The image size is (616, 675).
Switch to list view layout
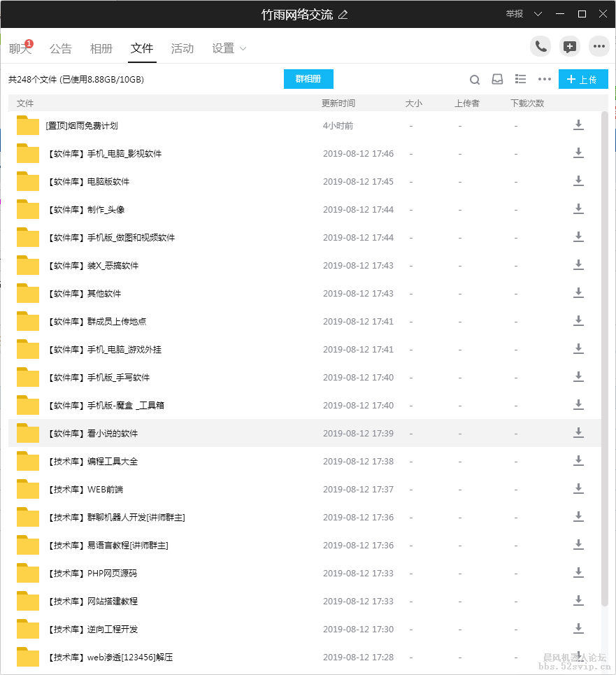[520, 79]
